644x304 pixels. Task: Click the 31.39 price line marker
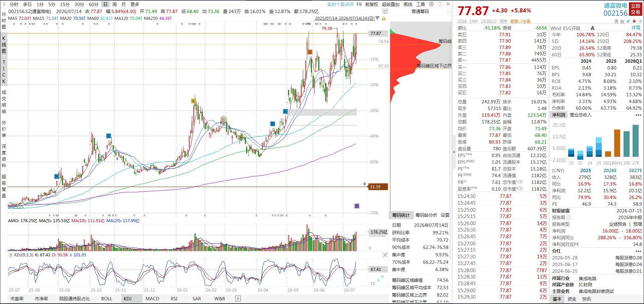[x=378, y=187]
